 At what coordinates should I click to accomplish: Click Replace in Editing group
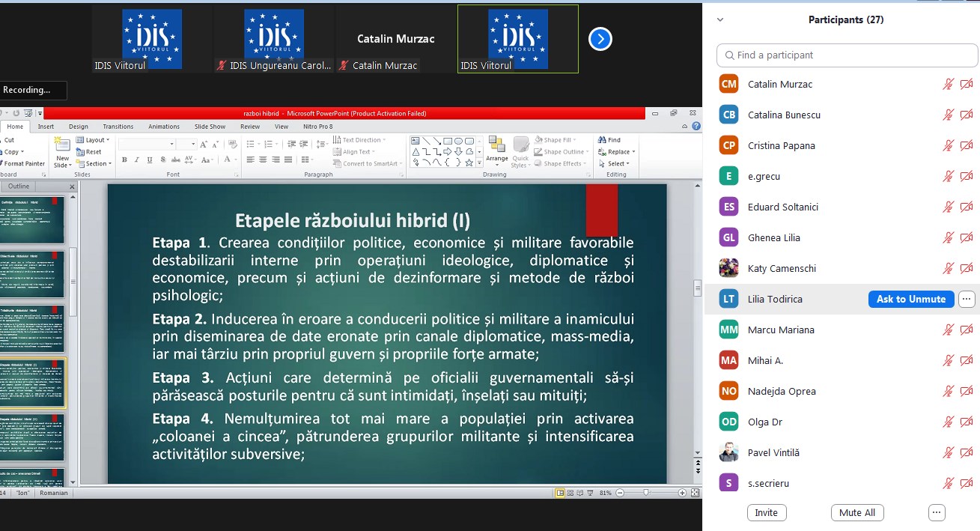tap(616, 152)
